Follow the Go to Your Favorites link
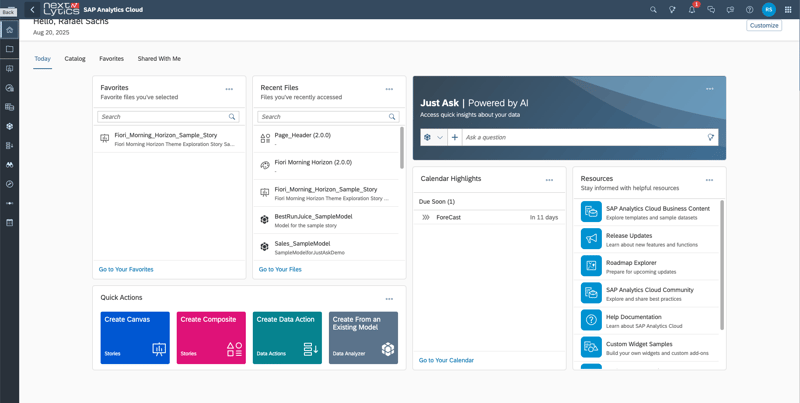800x403 pixels. (126, 269)
